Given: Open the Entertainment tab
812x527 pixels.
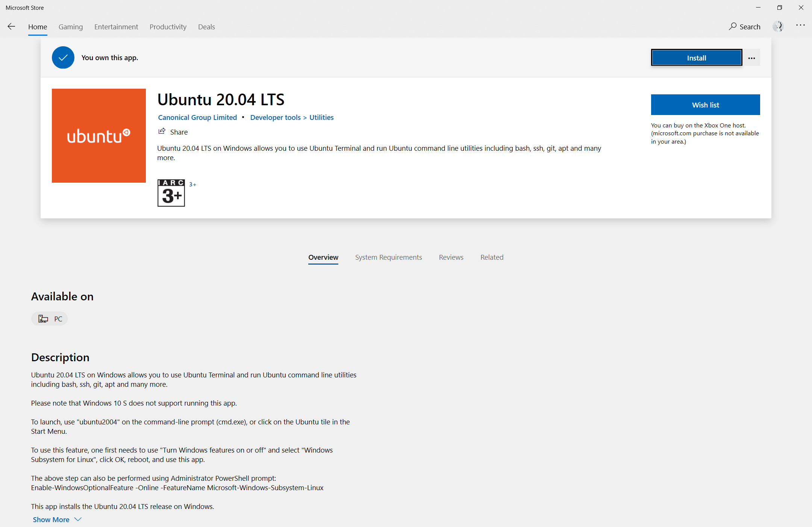Looking at the screenshot, I should point(116,27).
